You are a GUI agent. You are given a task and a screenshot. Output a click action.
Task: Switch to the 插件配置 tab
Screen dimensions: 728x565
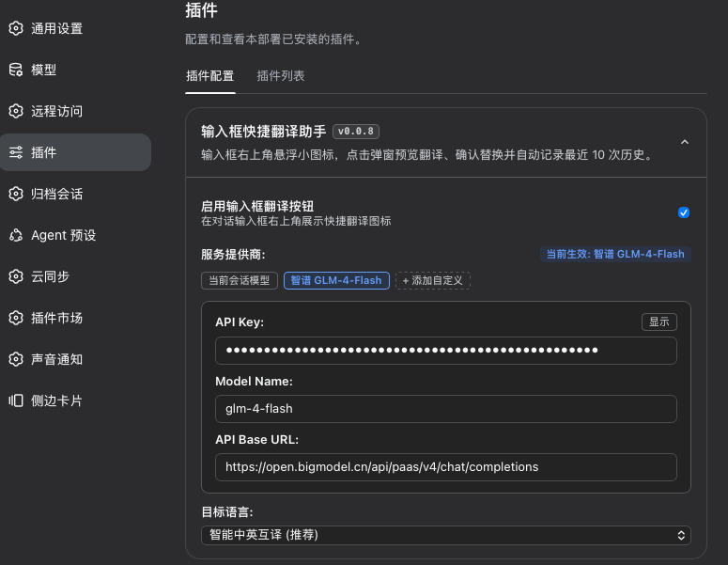point(209,76)
